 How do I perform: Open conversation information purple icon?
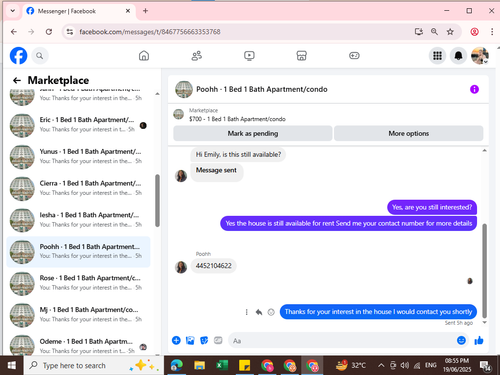pyautogui.click(x=474, y=89)
